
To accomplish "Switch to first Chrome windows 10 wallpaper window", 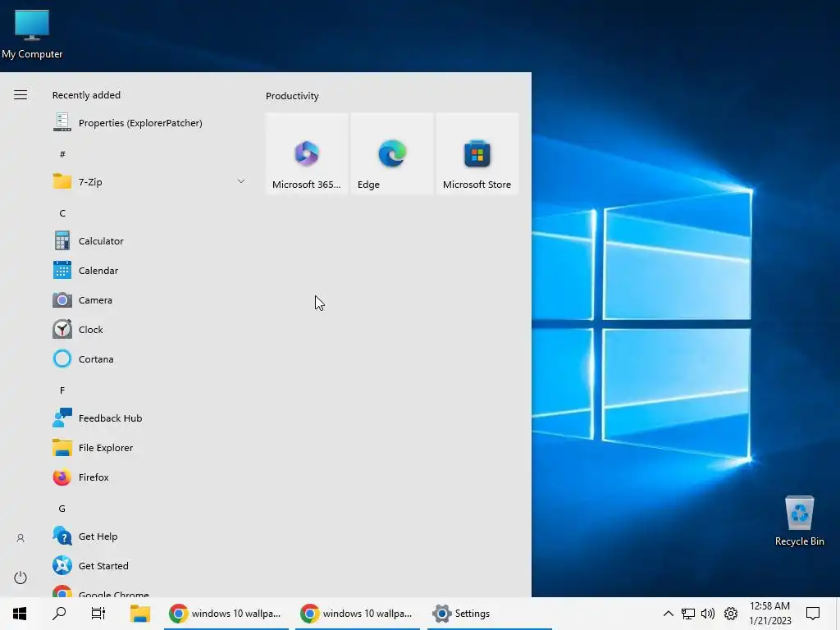I will tap(226, 614).
